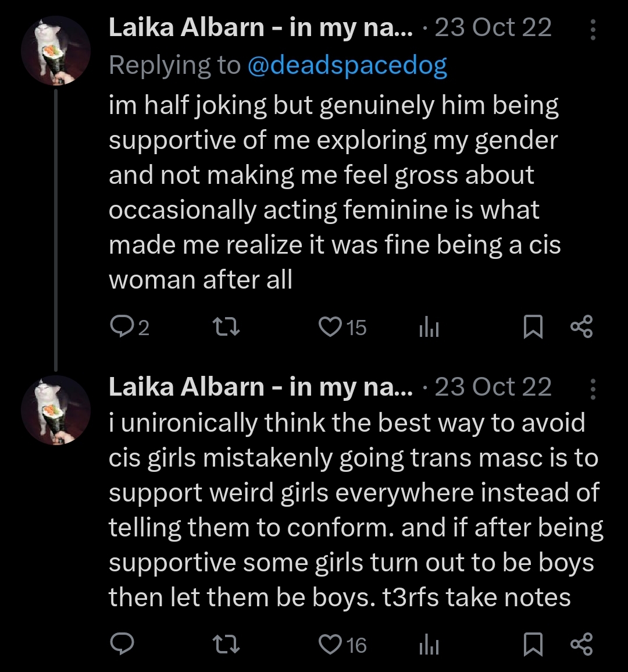Click the first tweet's profile avatar
This screenshot has width=628, height=672.
coord(56,51)
